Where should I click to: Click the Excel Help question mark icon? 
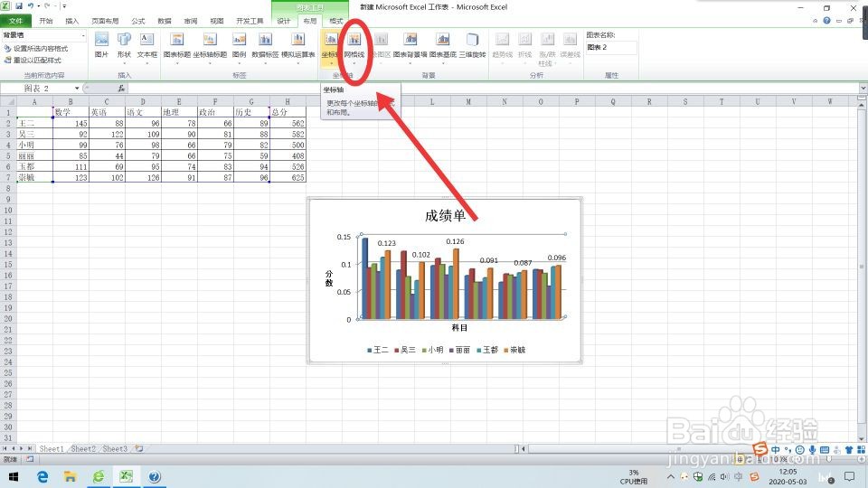(826, 21)
